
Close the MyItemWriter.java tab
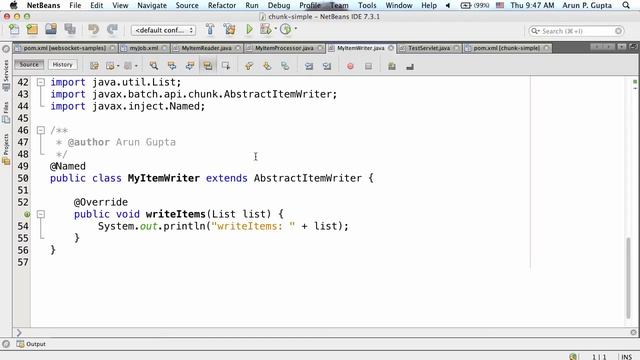click(x=391, y=48)
